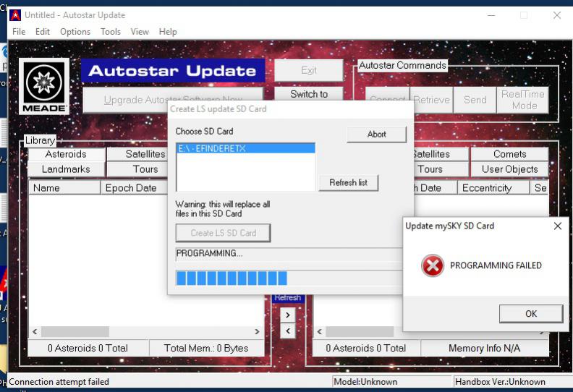Minimize the Autostar Update window
The image size is (573, 392).
491,15
